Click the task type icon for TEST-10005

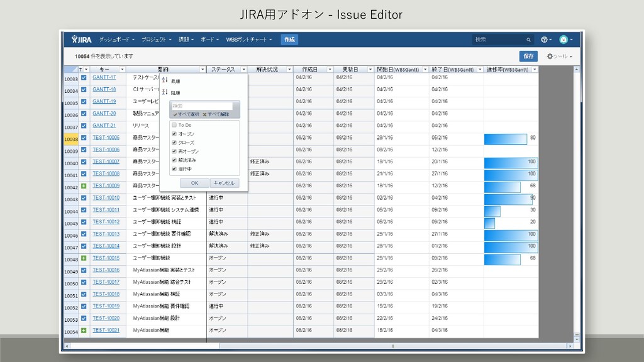point(84,138)
